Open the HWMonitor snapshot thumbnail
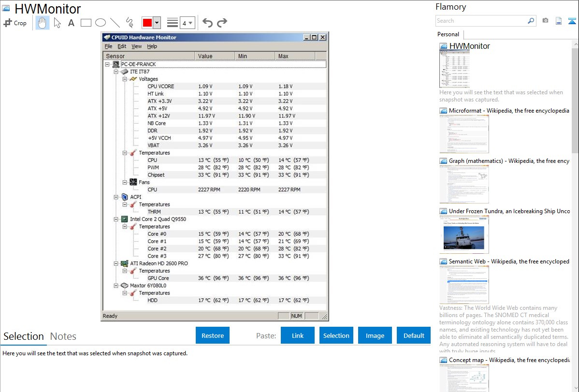The height and width of the screenshot is (392, 579). pos(455,69)
